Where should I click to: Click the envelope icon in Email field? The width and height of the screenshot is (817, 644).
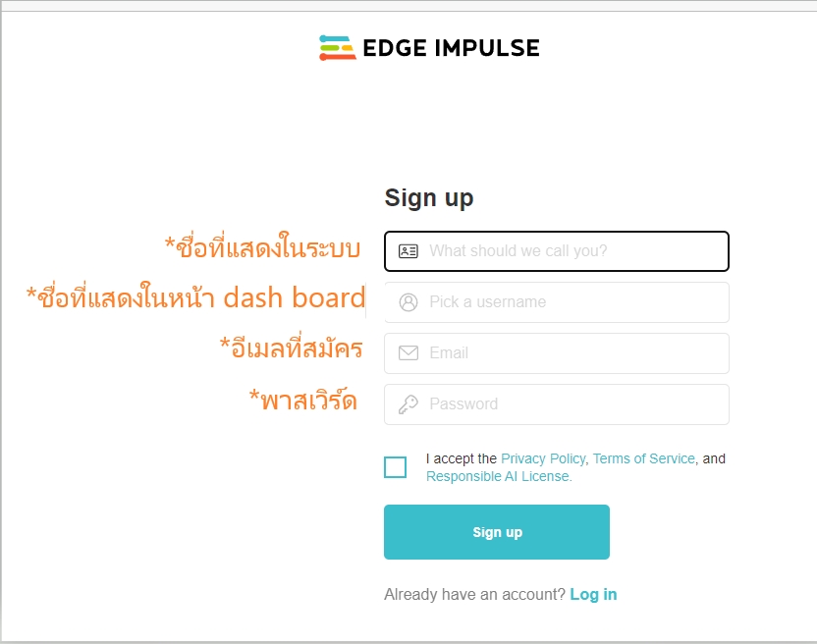[x=408, y=353]
